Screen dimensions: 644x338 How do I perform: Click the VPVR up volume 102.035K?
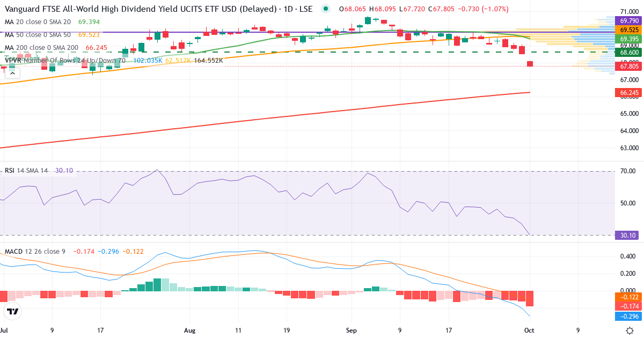tap(148, 61)
